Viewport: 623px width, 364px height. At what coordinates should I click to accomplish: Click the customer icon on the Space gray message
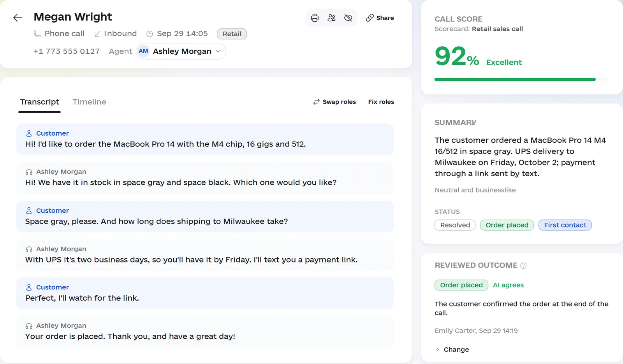point(29,210)
